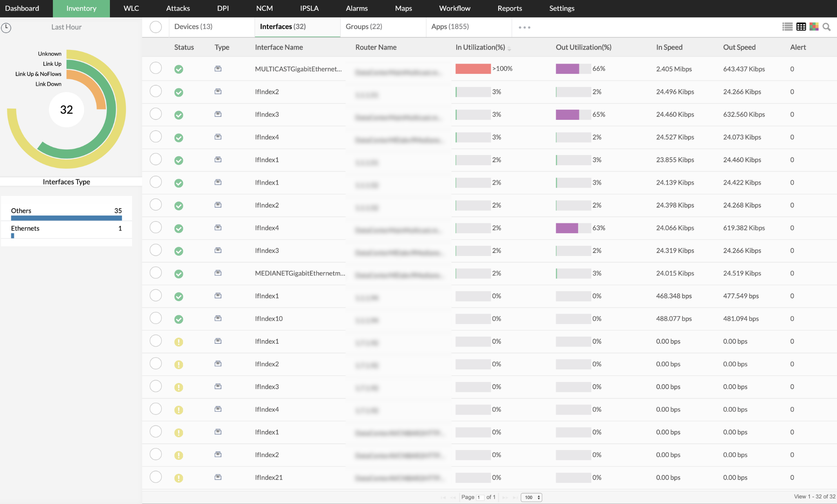Click the Others interfaces type blue bar
This screenshot has height=504, width=837.
66,218
